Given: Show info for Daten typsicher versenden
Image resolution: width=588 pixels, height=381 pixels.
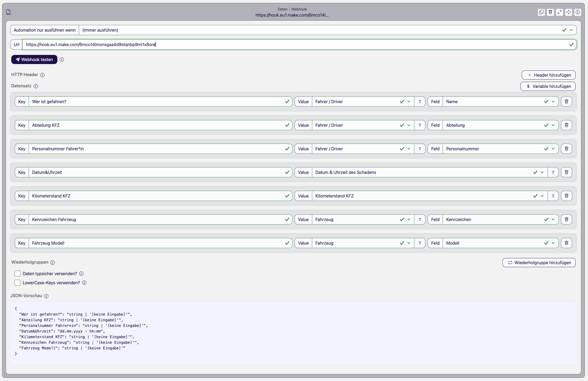Looking at the screenshot, I should 81,274.
